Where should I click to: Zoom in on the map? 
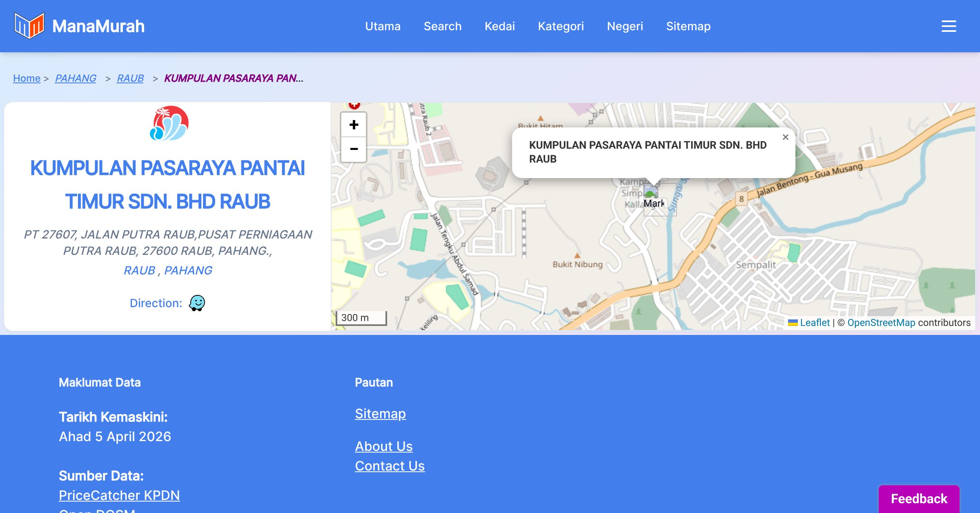[x=354, y=125]
